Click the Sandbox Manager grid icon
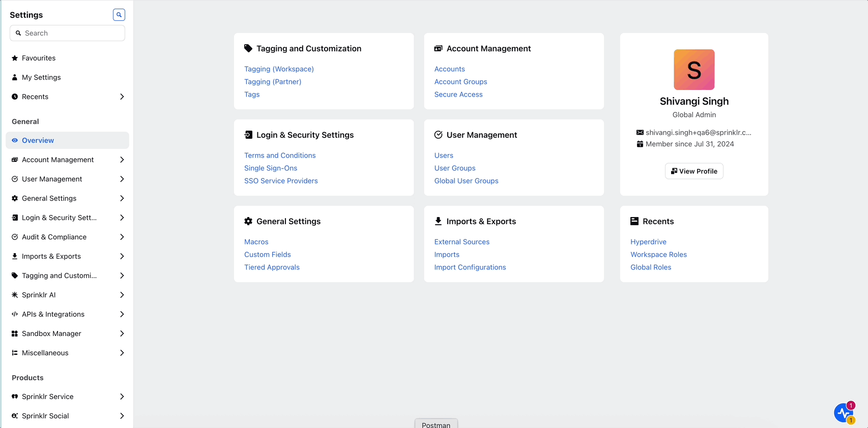The width and height of the screenshot is (868, 428). click(x=15, y=333)
